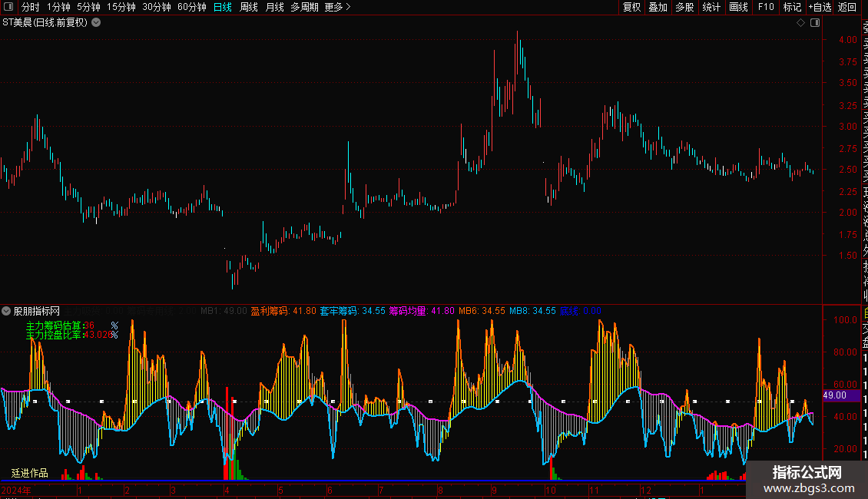This screenshot has width=868, height=499.
Task: Click the MB6: 34.55 indicator value
Action: tap(482, 311)
